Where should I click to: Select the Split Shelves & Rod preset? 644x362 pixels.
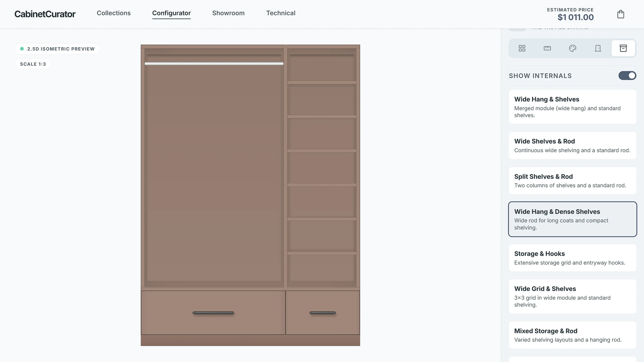click(572, 180)
